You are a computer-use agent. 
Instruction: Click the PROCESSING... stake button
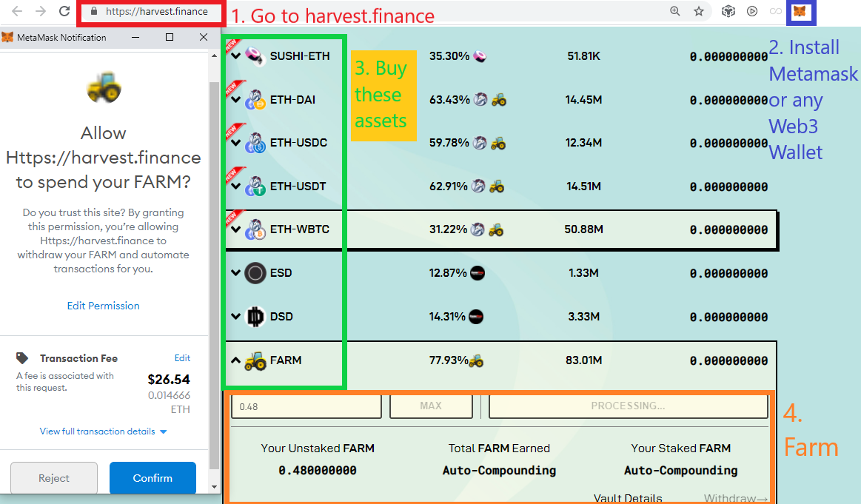(629, 406)
